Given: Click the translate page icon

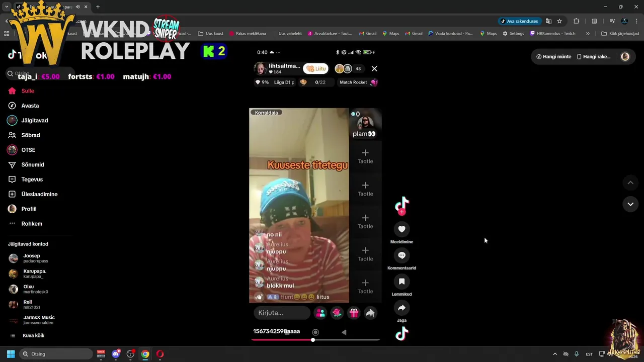Looking at the screenshot, I should tap(548, 21).
